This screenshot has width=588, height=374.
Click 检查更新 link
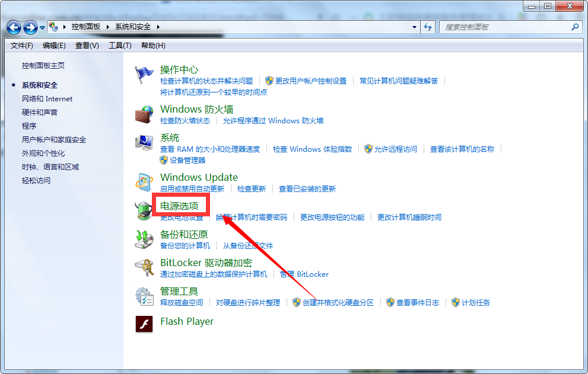click(x=252, y=189)
